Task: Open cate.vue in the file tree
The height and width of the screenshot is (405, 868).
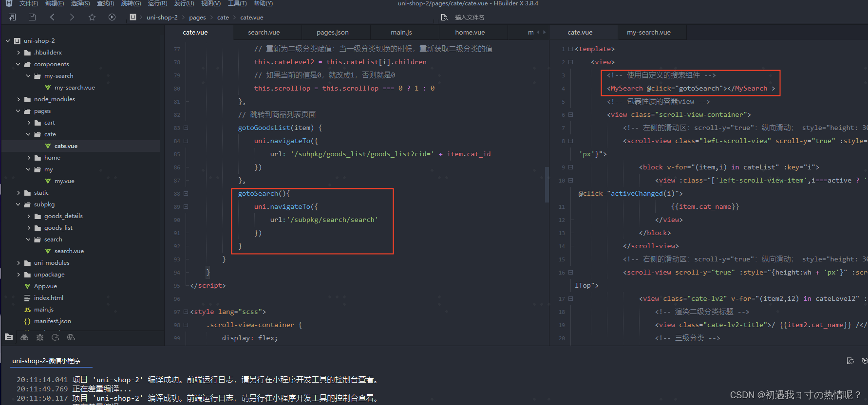Action: point(66,146)
